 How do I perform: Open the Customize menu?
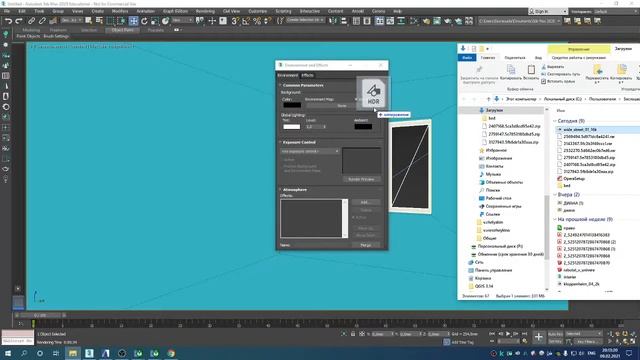click(258, 11)
